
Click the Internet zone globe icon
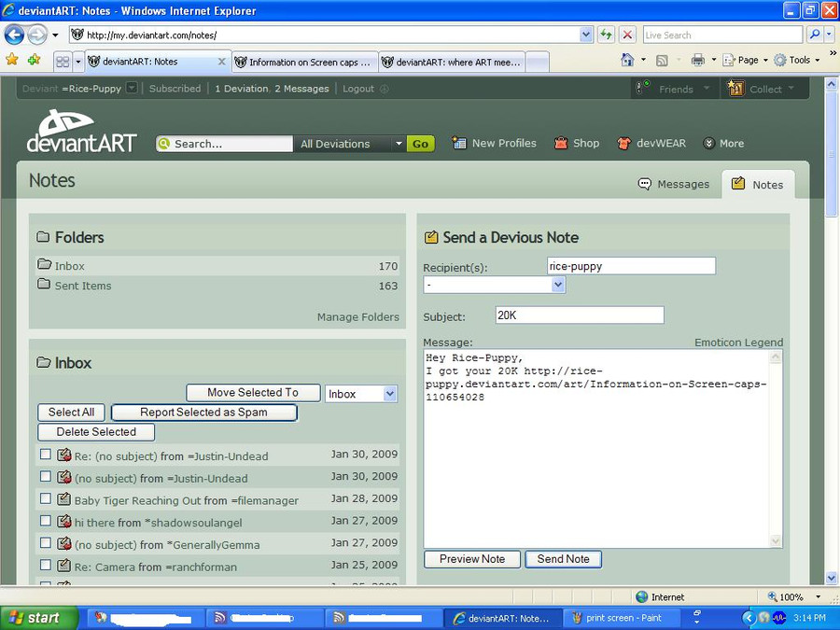tap(641, 596)
